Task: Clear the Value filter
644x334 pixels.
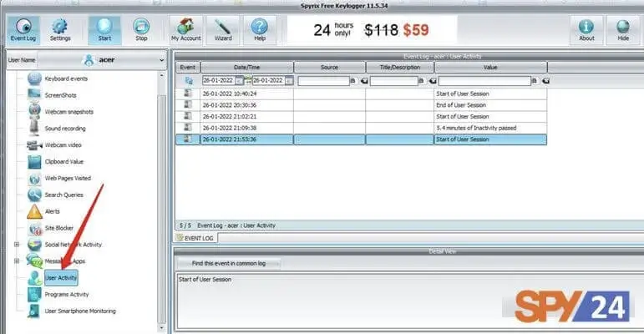Action: 545,81
